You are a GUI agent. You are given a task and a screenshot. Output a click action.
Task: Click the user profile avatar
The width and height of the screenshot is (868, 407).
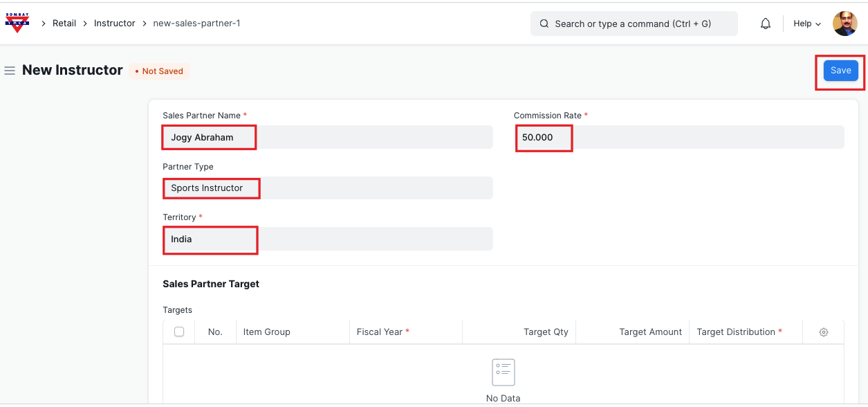[x=844, y=24]
